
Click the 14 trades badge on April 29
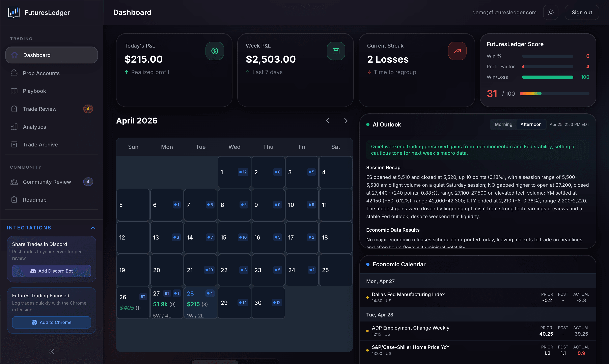point(243,303)
